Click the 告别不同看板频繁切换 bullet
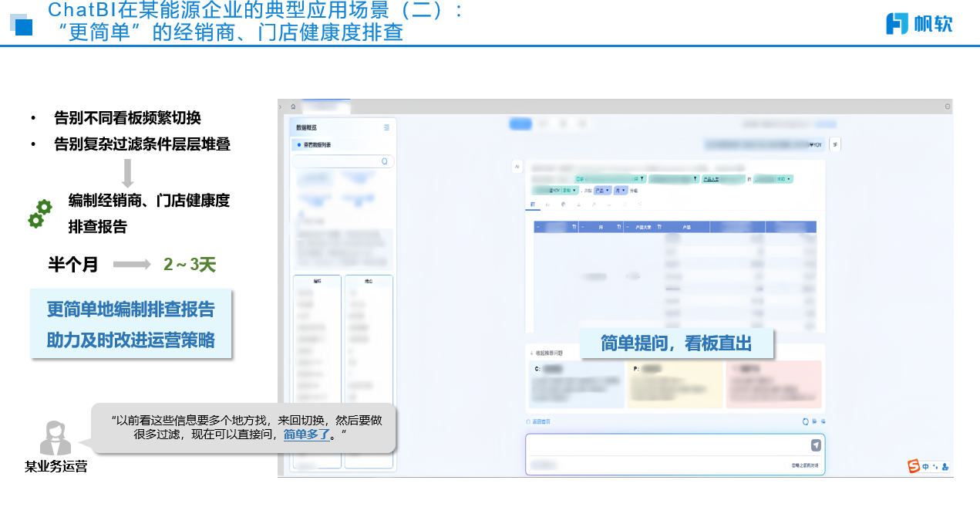Viewport: 980px width, 514px height. pos(128,117)
